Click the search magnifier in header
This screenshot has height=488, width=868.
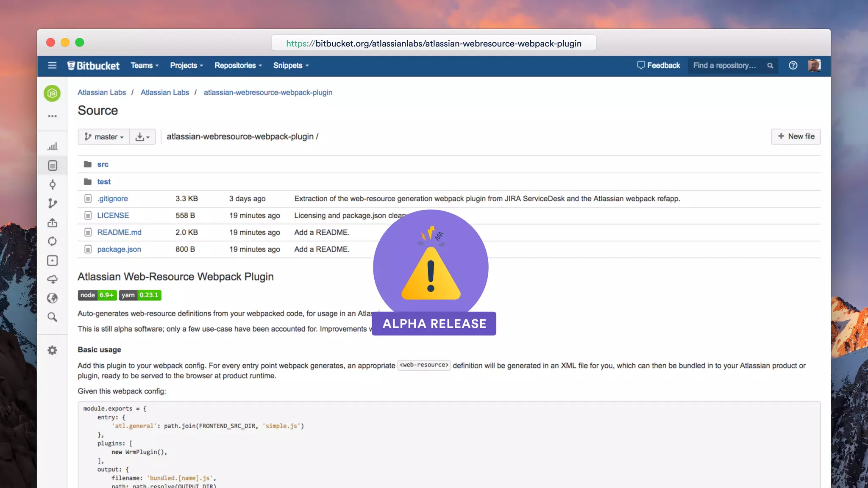pyautogui.click(x=770, y=66)
